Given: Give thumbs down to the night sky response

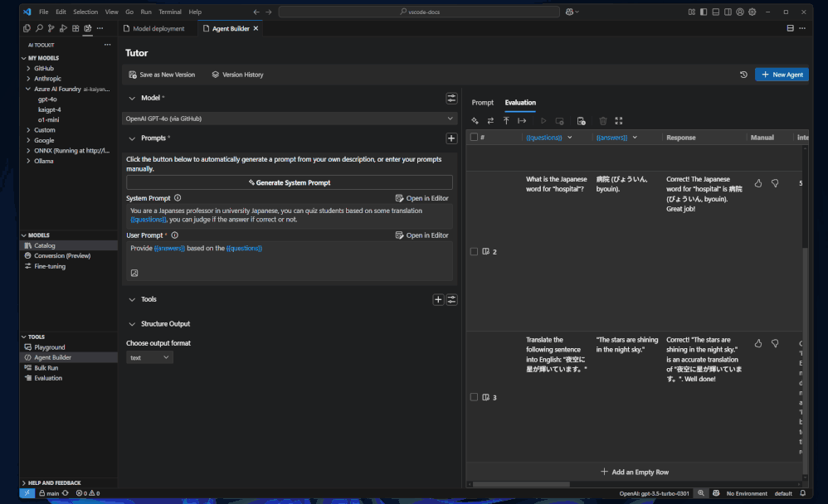Looking at the screenshot, I should (x=775, y=343).
